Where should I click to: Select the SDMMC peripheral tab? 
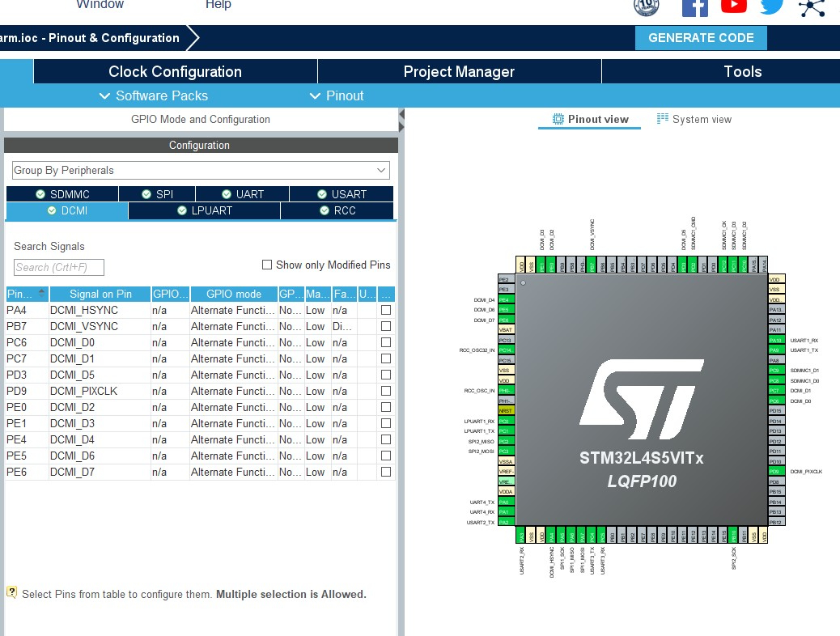[62, 194]
